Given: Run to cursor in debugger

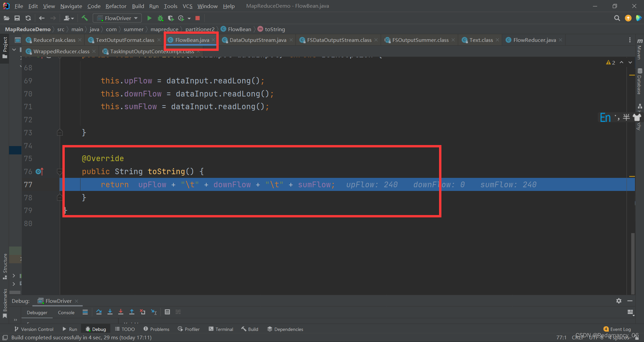Looking at the screenshot, I should (154, 312).
